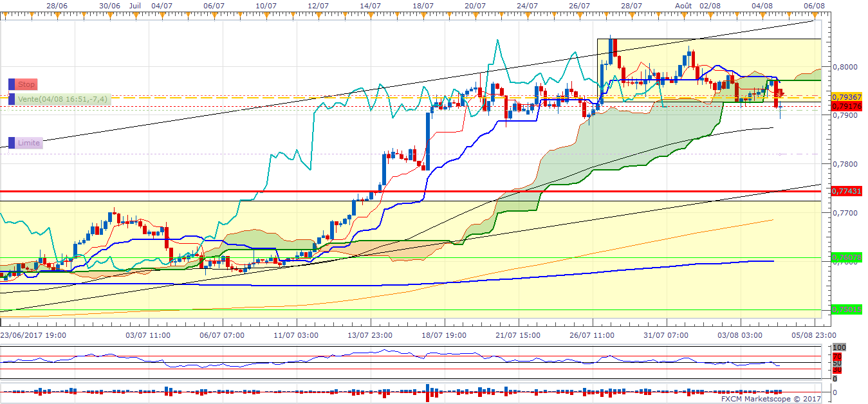Click the orange marker under 28/06
Viewport: 868px width, 404px height.
pyautogui.click(x=58, y=16)
